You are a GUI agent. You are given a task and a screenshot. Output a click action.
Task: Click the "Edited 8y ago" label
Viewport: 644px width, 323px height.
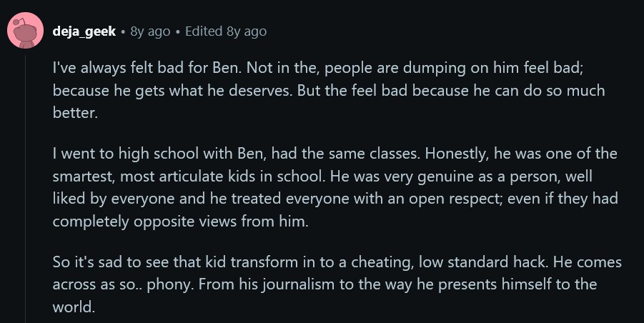click(226, 31)
